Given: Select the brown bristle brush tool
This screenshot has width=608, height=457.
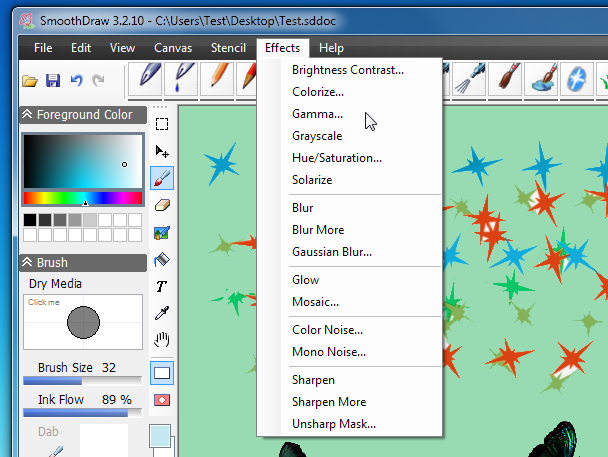Looking at the screenshot, I should [x=505, y=79].
